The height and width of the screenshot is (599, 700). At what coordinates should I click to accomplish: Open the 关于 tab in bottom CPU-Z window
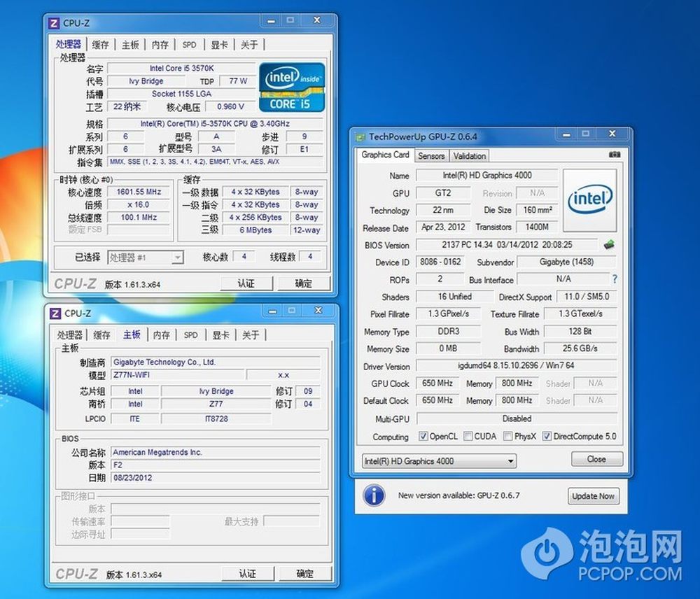click(x=251, y=334)
